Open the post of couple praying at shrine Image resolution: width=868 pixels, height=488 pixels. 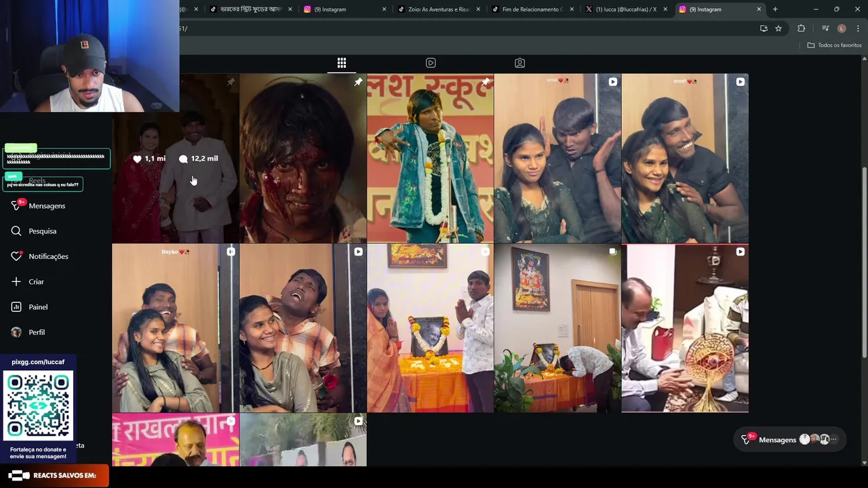[431, 328]
